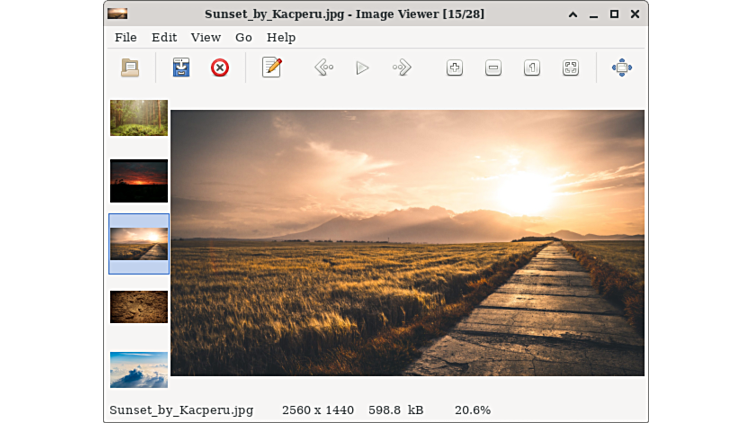Image resolution: width=752 pixels, height=423 pixels.
Task: Expand the View menu
Action: [x=206, y=37]
